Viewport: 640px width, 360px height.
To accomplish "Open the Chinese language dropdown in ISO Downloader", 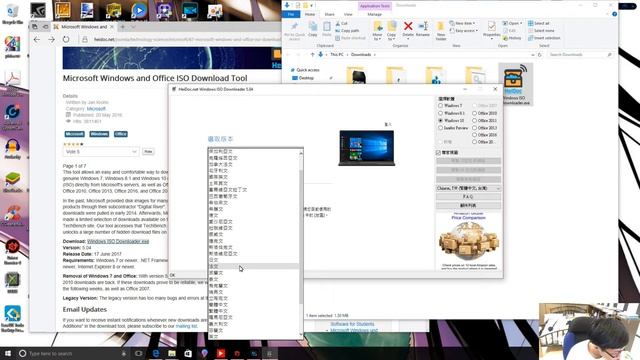I will coord(468,188).
